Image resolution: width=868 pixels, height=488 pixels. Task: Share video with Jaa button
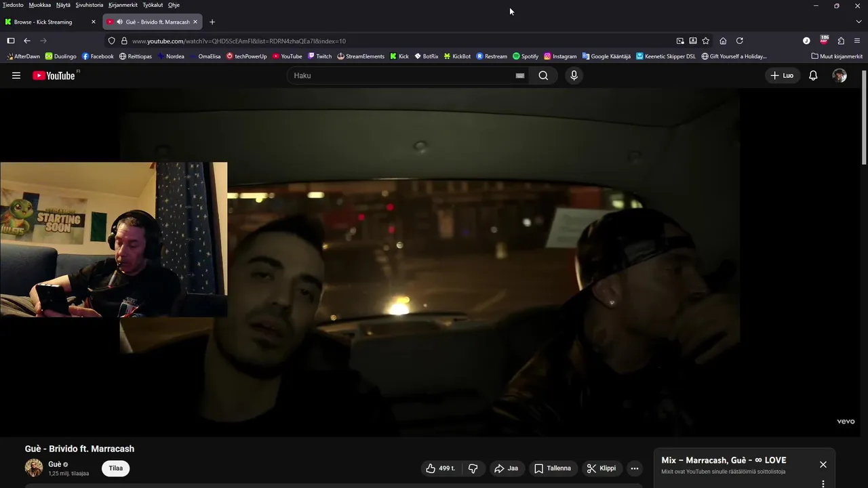pyautogui.click(x=506, y=468)
